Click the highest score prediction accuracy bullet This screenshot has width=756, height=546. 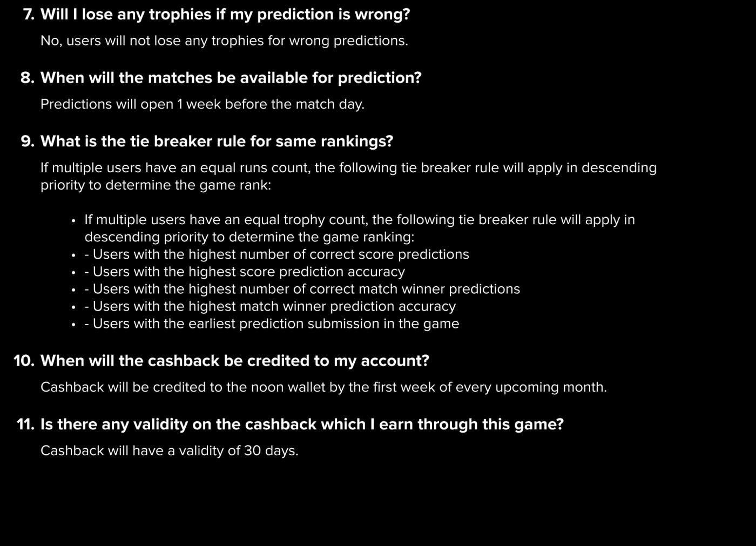click(245, 272)
